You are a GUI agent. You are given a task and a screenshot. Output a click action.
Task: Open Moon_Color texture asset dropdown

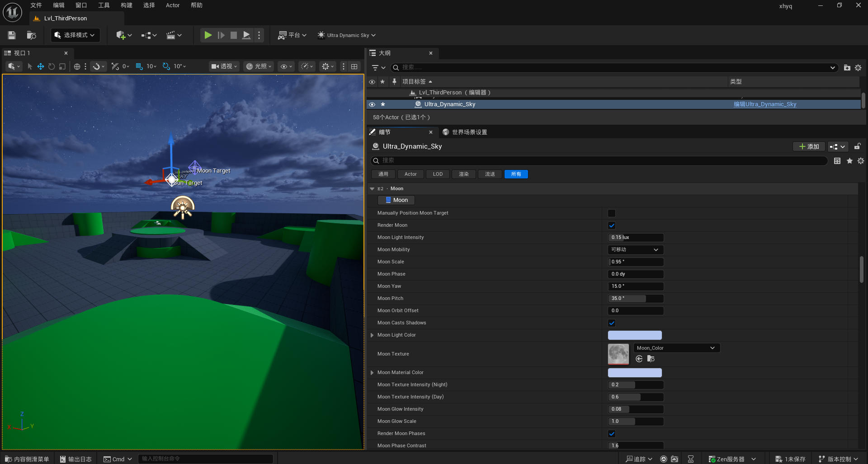(677, 348)
